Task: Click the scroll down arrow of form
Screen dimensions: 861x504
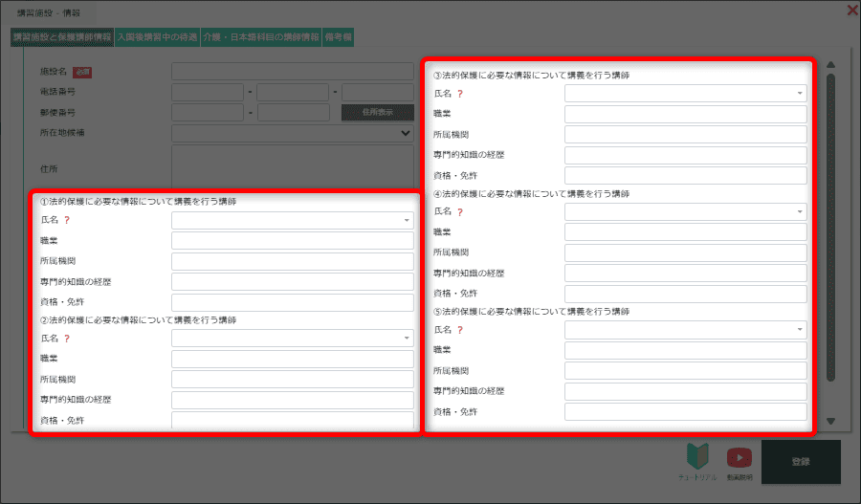Action: click(830, 421)
